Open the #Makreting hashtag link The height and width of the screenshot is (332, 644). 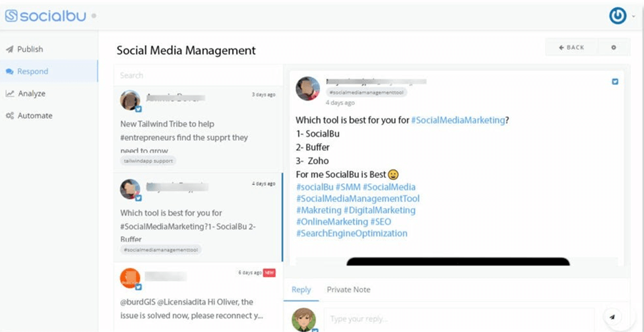[x=319, y=210]
